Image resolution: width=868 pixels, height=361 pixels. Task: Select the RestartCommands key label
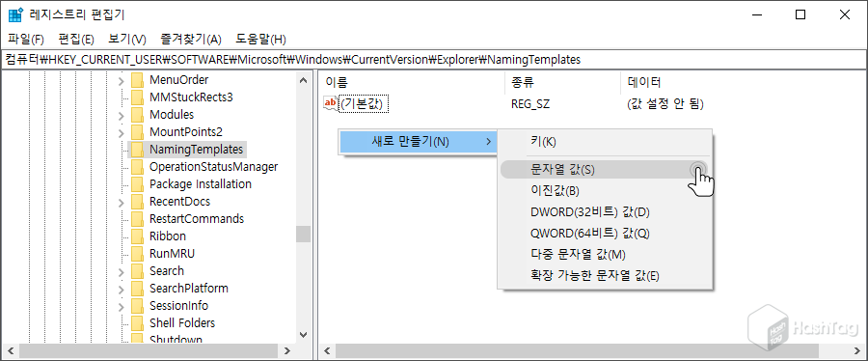click(x=197, y=219)
